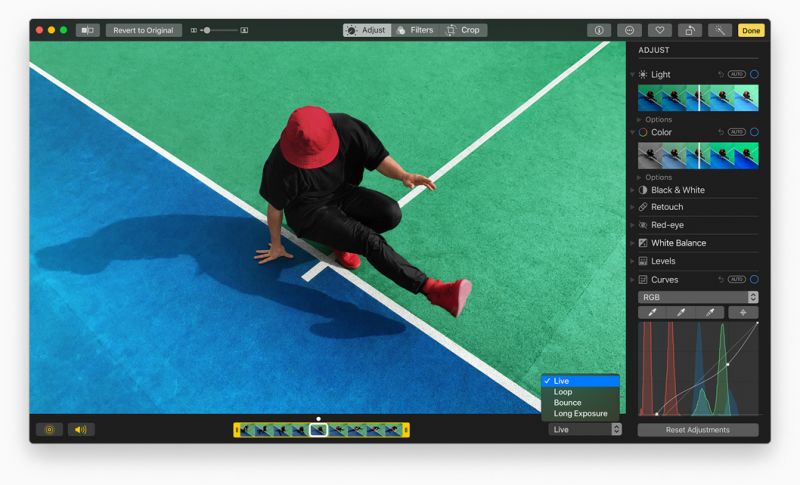Click the add-point crosshair button in Curves
The height and width of the screenshot is (485, 800).
(743, 312)
